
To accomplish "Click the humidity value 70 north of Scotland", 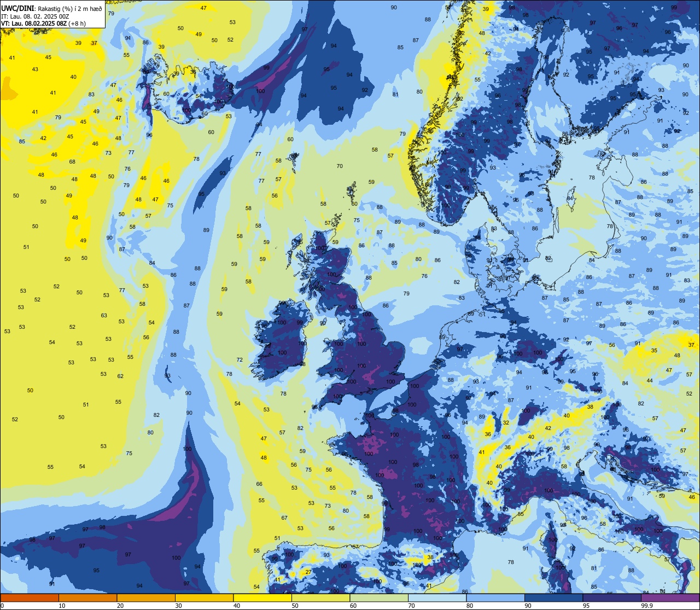I will (340, 166).
